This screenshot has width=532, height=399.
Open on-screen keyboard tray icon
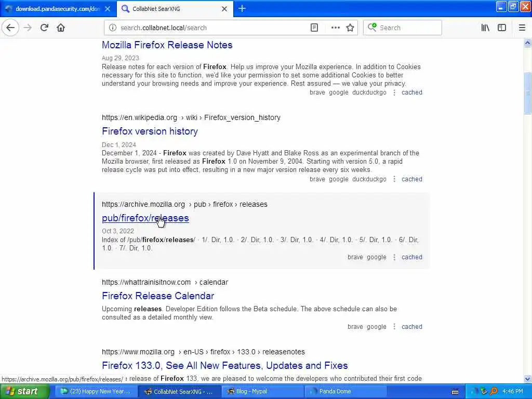455,392
